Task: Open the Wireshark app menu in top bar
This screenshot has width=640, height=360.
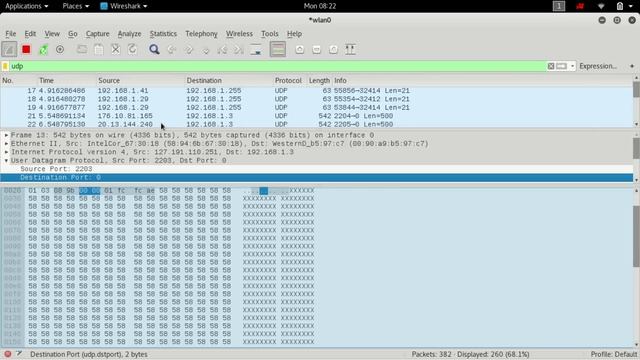Action: [x=124, y=6]
